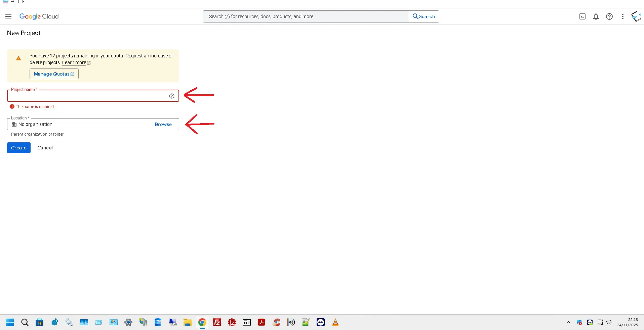Screen dimensions: 644x330
Task: Click the Manage Quotas button
Action: [x=54, y=74]
